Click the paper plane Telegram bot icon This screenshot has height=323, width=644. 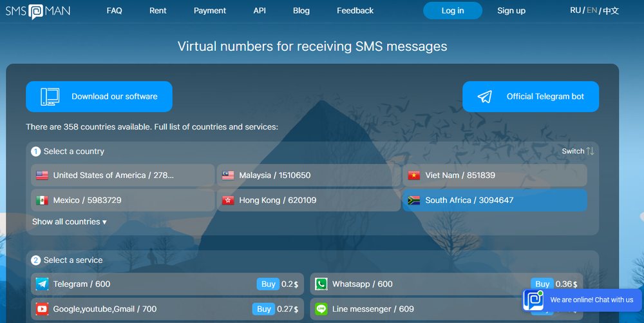485,97
